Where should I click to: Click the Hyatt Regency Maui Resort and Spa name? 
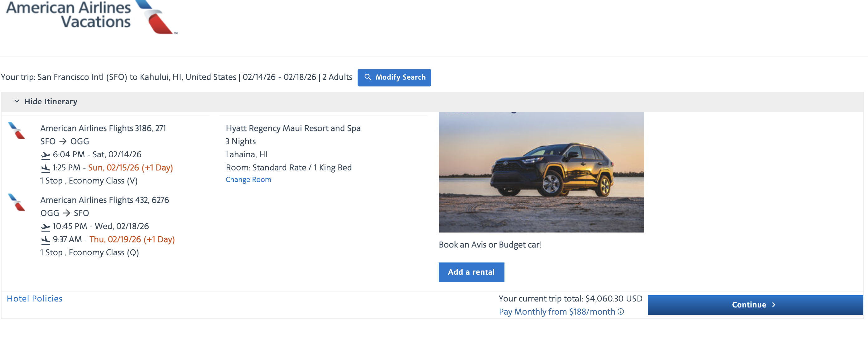click(293, 128)
